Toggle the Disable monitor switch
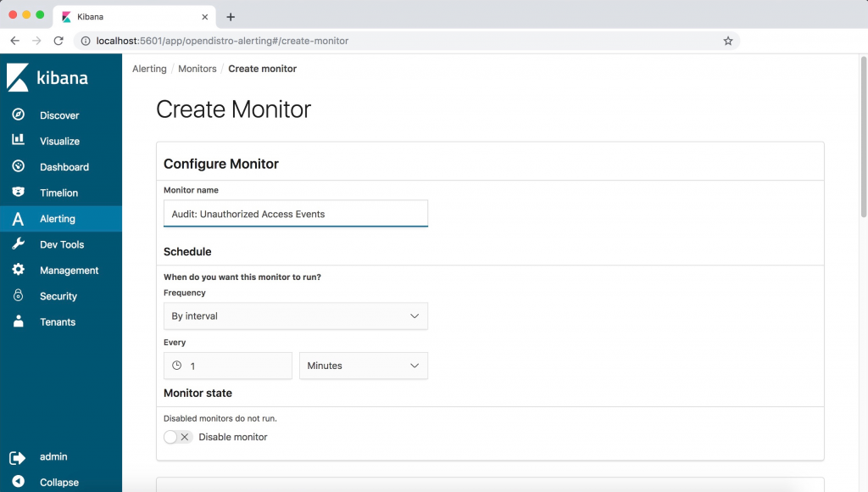This screenshot has width=868, height=492. 178,436
